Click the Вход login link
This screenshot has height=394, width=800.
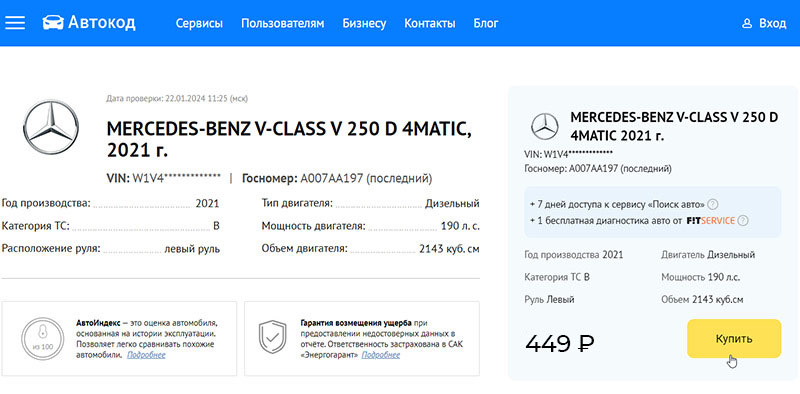(772, 23)
